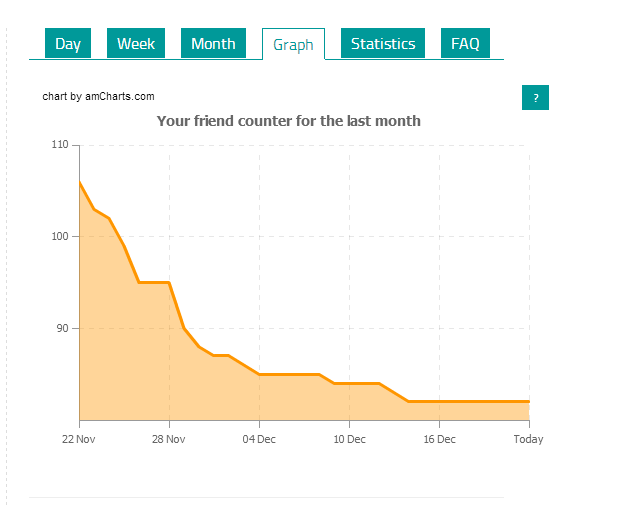Screen dimensions: 635x507
Task: Click the 28 Nov axis label
Action: [168, 439]
